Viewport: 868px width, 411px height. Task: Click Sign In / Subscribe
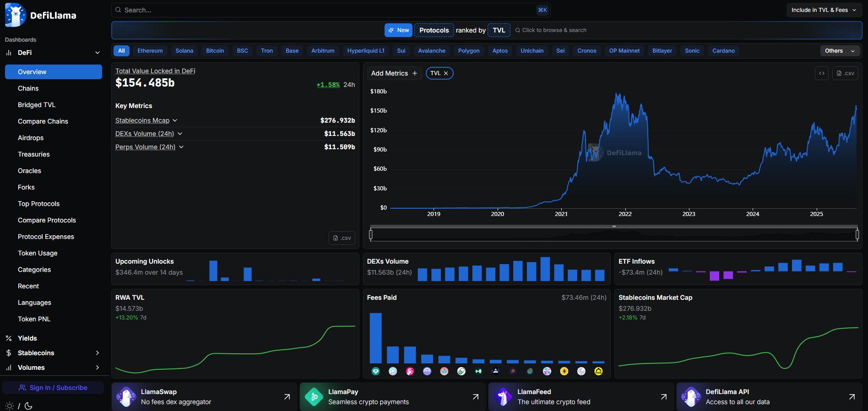click(53, 388)
